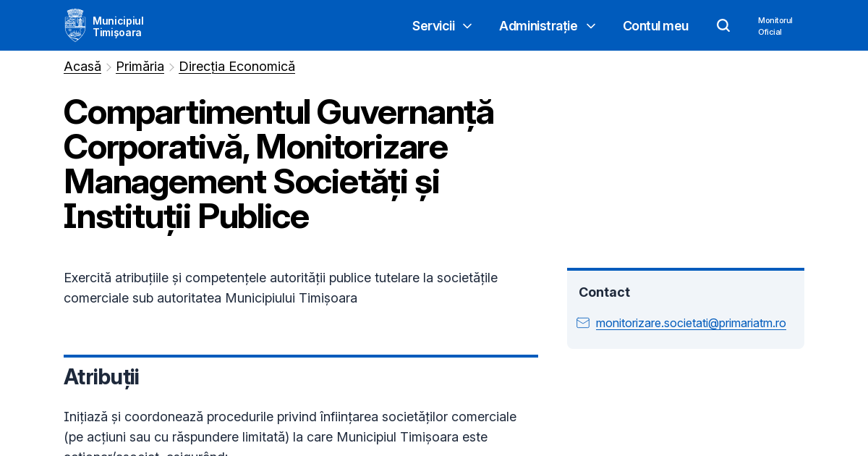Select the Contul meu menu item
The width and height of the screenshot is (868, 456).
point(655,25)
